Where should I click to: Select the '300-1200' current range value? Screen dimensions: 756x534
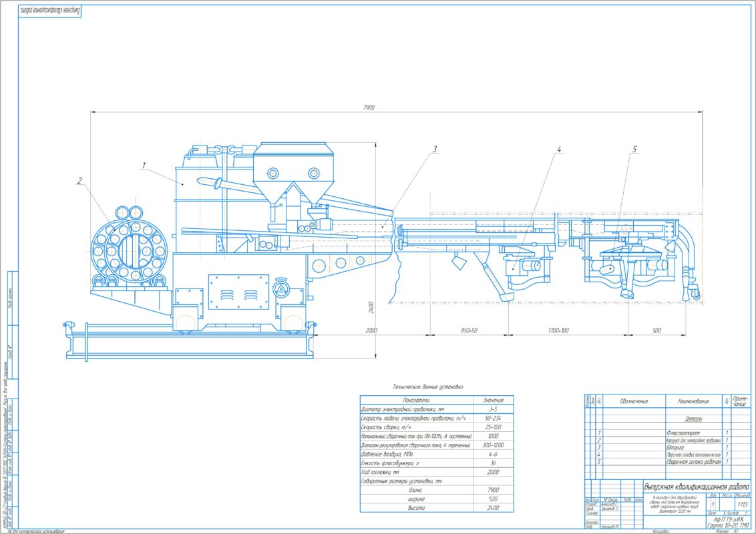click(493, 445)
